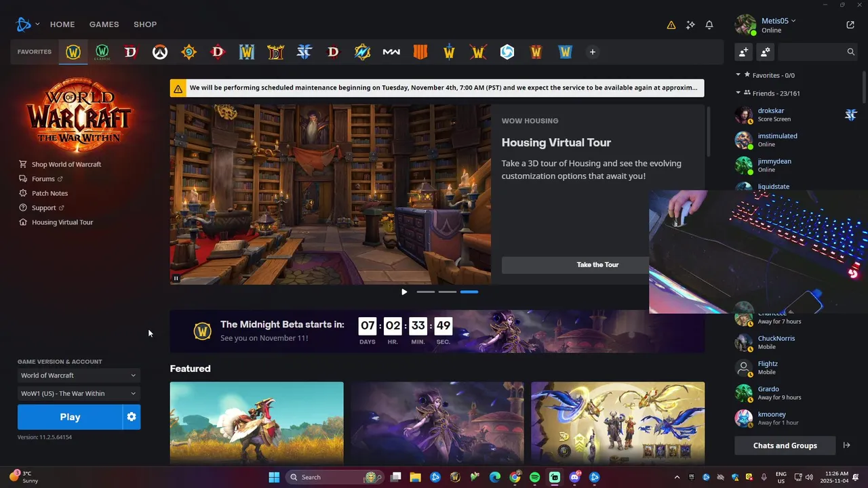
Task: Open the WoW Classic favorite icon
Action: pyautogui.click(x=102, y=52)
